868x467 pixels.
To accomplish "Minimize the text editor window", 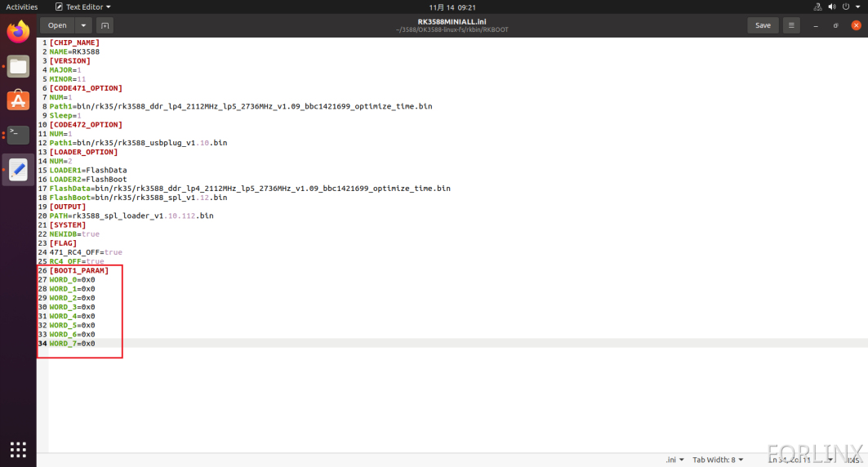I will (816, 25).
